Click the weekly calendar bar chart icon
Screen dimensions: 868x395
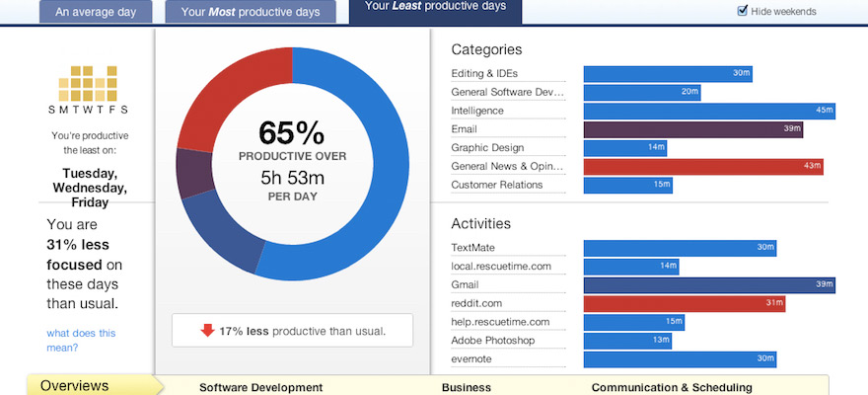[x=89, y=82]
